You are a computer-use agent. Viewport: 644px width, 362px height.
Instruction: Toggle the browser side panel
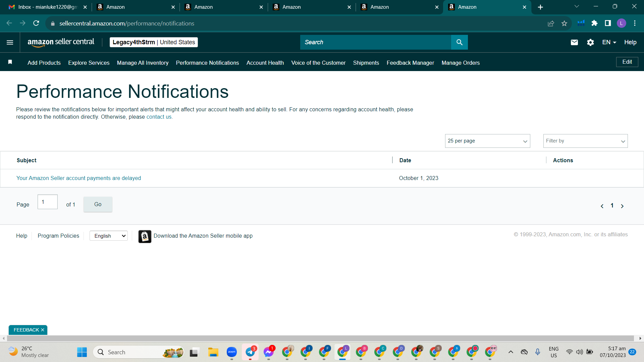pyautogui.click(x=608, y=23)
